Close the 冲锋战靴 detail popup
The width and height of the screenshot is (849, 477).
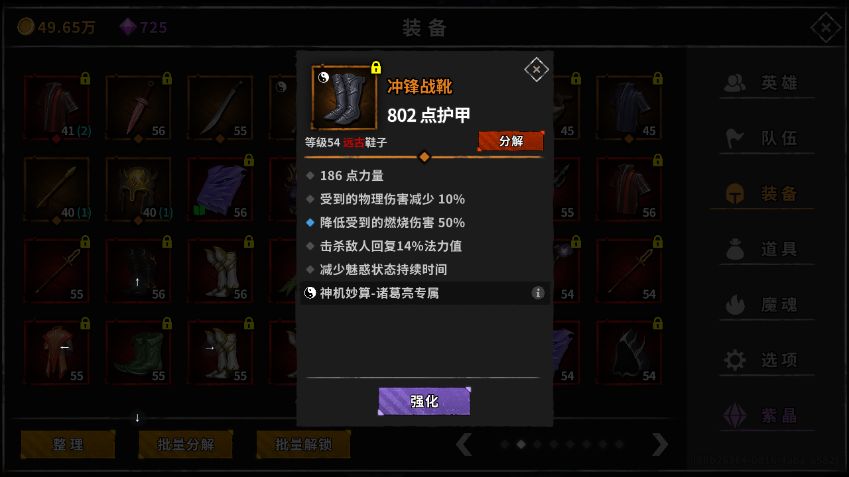536,69
